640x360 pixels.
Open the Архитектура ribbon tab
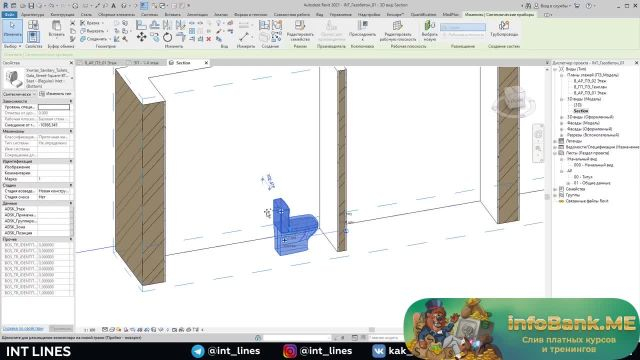(33, 14)
